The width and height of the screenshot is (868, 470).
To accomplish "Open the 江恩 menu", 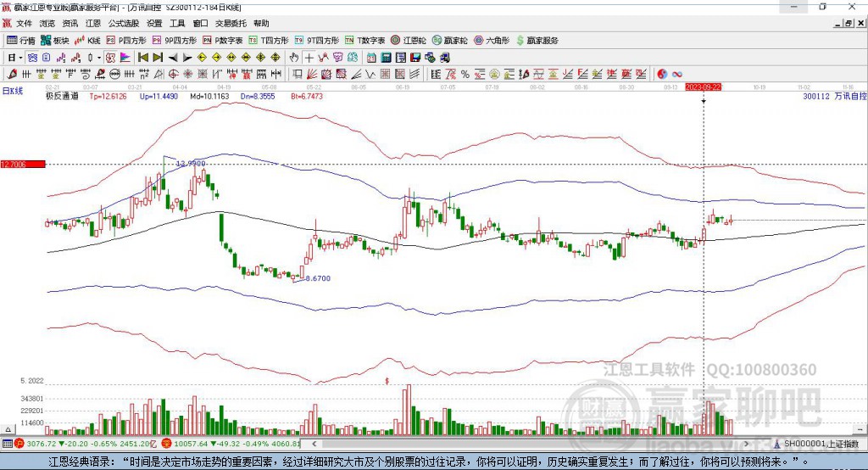I will [x=93, y=23].
